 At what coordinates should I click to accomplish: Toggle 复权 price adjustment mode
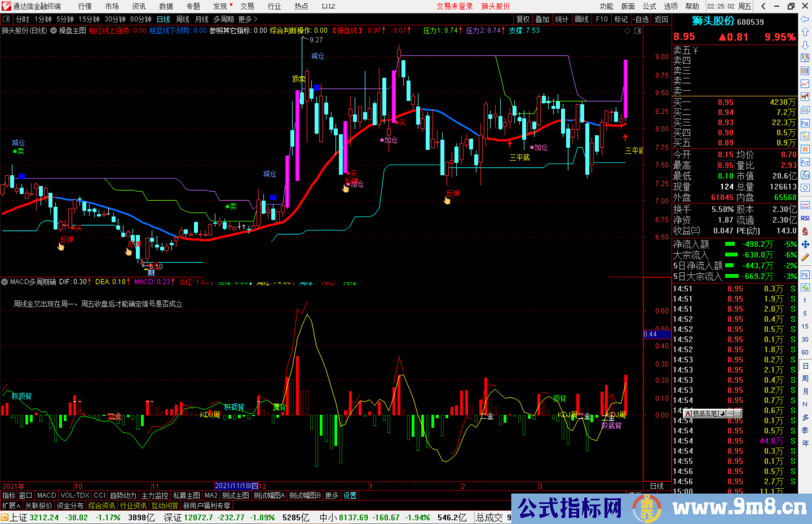[523, 19]
